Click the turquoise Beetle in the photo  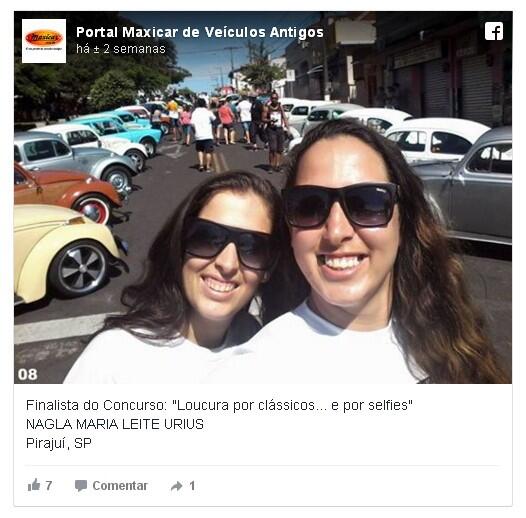(x=122, y=131)
